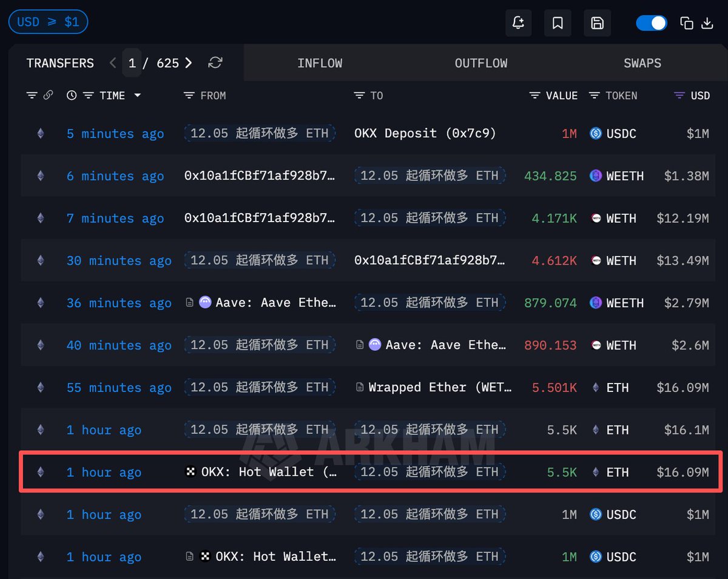Click the chain link icon in header
Viewport: 728px width, 579px height.
[48, 95]
